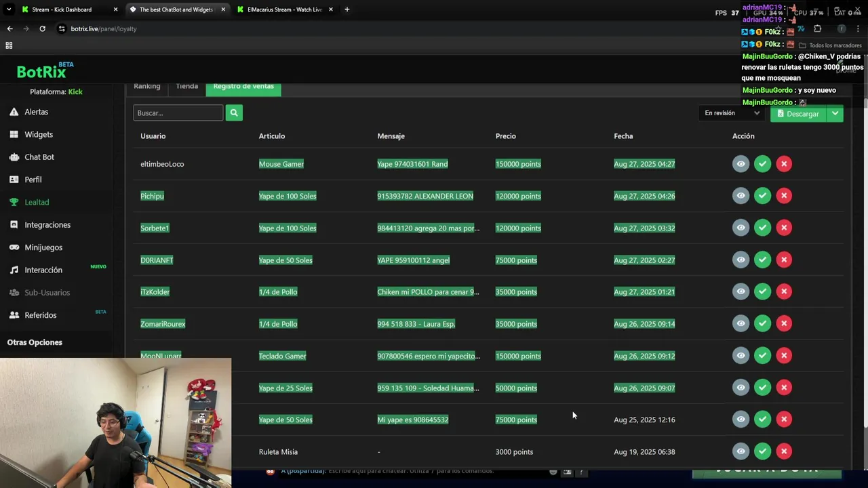Viewport: 868px width, 488px height.
Task: Click the green search magnifier button
Action: point(234,113)
